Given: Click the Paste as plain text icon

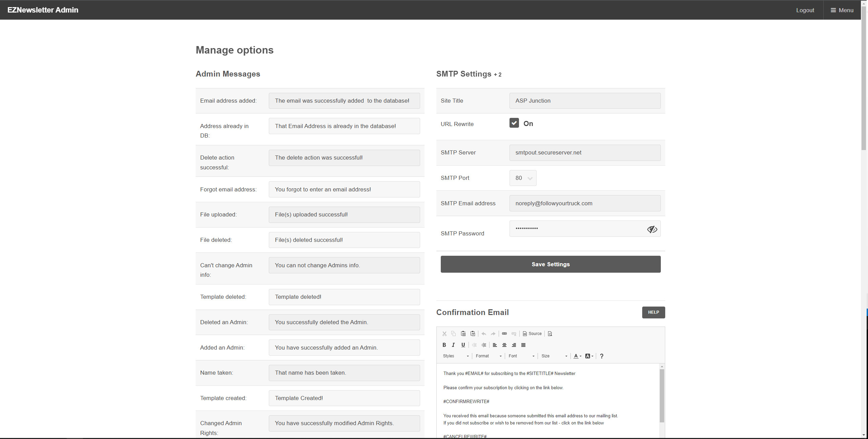Looking at the screenshot, I should (473, 334).
